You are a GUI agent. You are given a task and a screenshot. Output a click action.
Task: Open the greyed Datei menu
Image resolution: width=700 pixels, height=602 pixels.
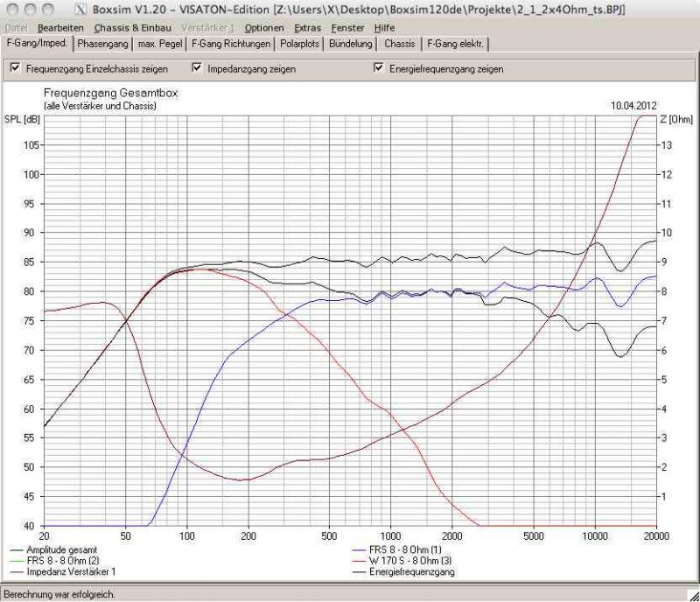point(16,28)
